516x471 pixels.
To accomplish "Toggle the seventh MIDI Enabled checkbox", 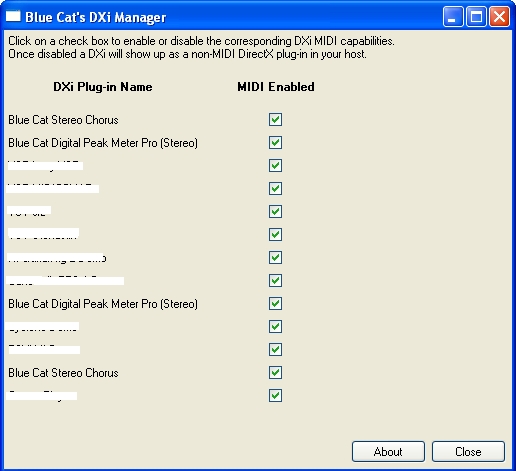I will coord(275,257).
